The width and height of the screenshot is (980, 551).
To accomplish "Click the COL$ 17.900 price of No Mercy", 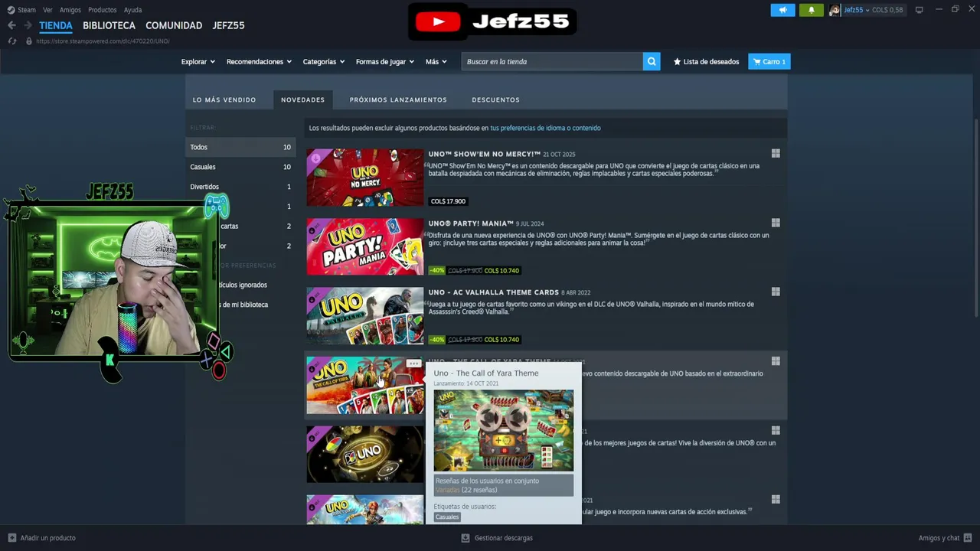I will click(x=448, y=201).
